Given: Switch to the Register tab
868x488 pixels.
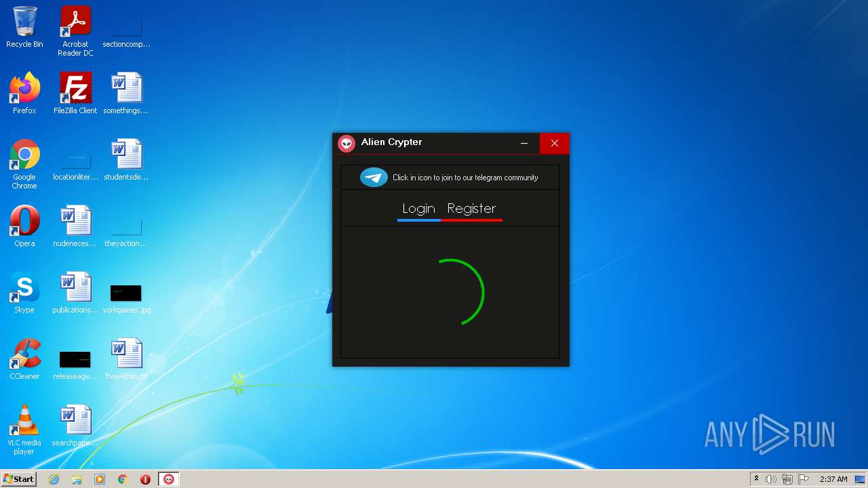Looking at the screenshot, I should tap(471, 209).
